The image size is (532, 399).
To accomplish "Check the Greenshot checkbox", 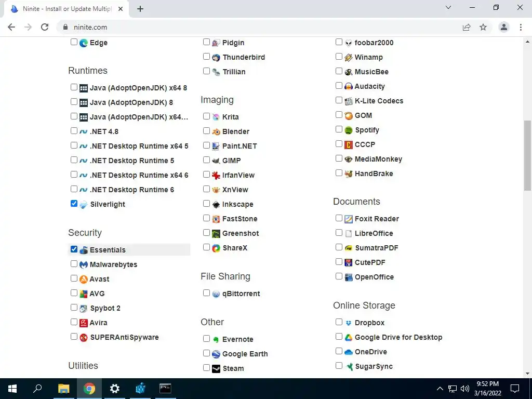I will pyautogui.click(x=206, y=233).
